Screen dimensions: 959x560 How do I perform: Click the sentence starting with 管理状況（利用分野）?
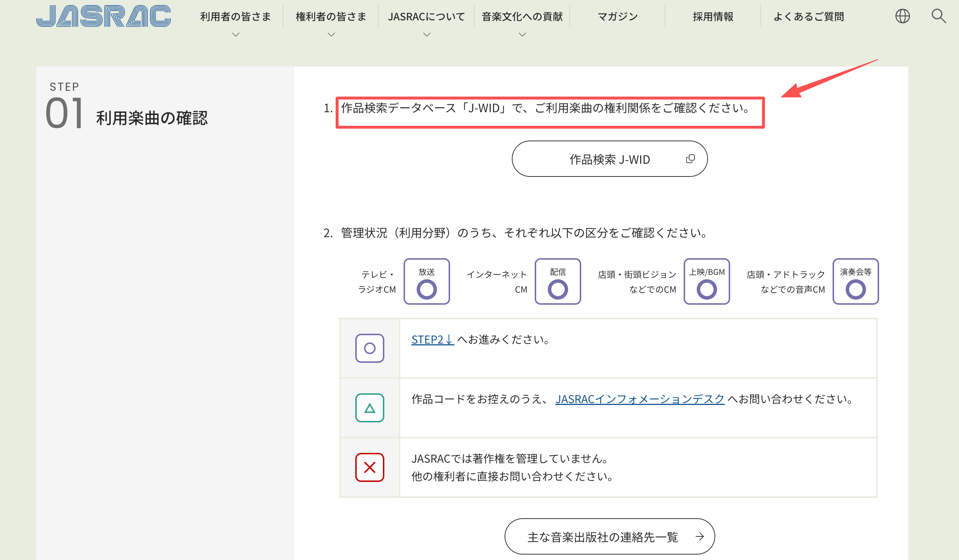[525, 233]
